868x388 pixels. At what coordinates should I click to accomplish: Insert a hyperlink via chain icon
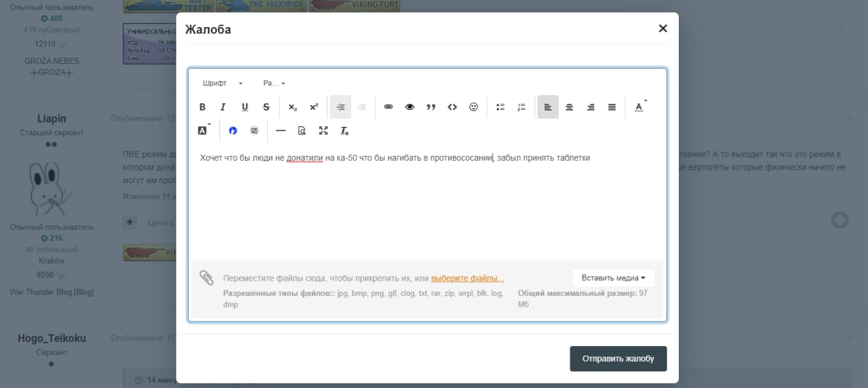tap(389, 107)
